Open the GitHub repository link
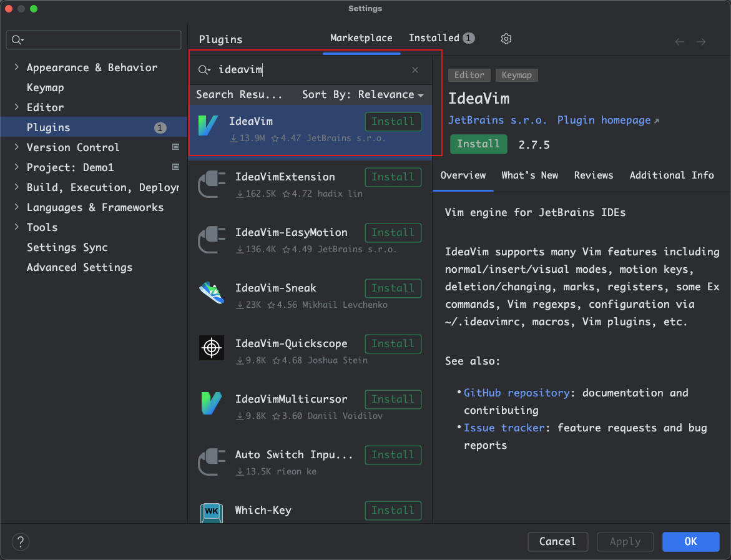Viewport: 731px width, 560px height. 516,393
